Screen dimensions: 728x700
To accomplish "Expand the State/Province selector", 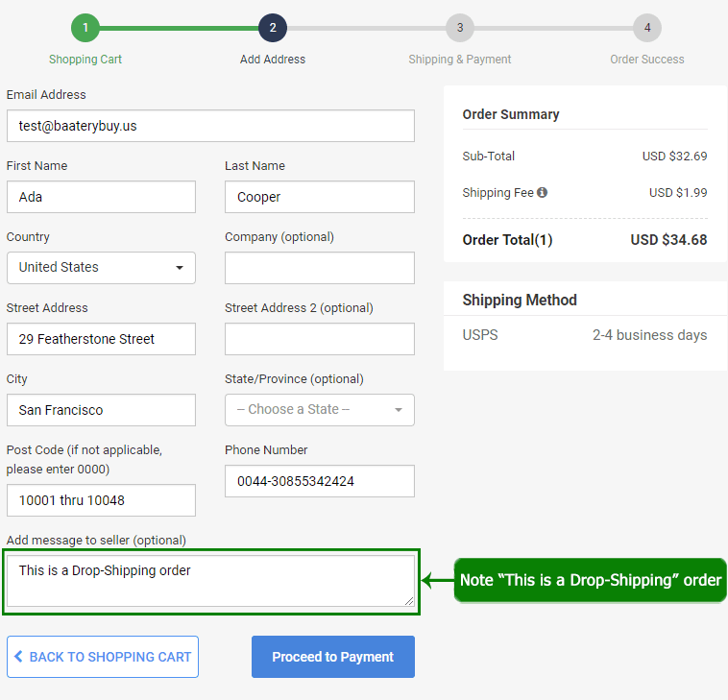I will click(x=319, y=410).
